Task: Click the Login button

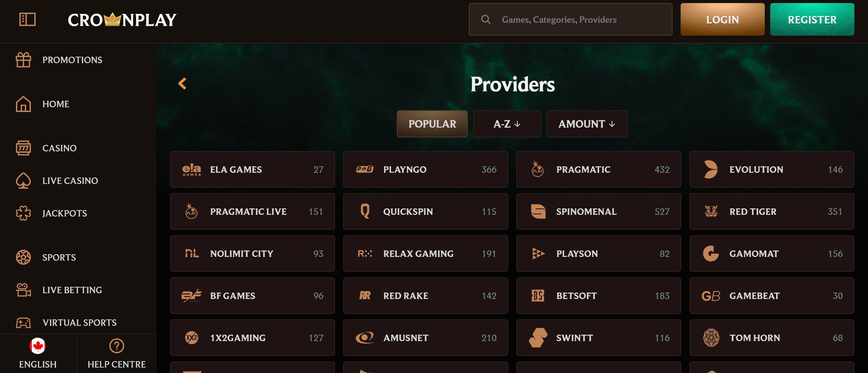Action: (722, 20)
